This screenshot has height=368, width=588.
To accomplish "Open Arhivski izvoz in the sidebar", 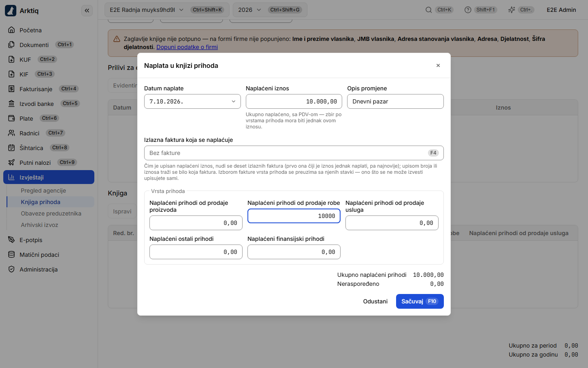I will pyautogui.click(x=40, y=225).
